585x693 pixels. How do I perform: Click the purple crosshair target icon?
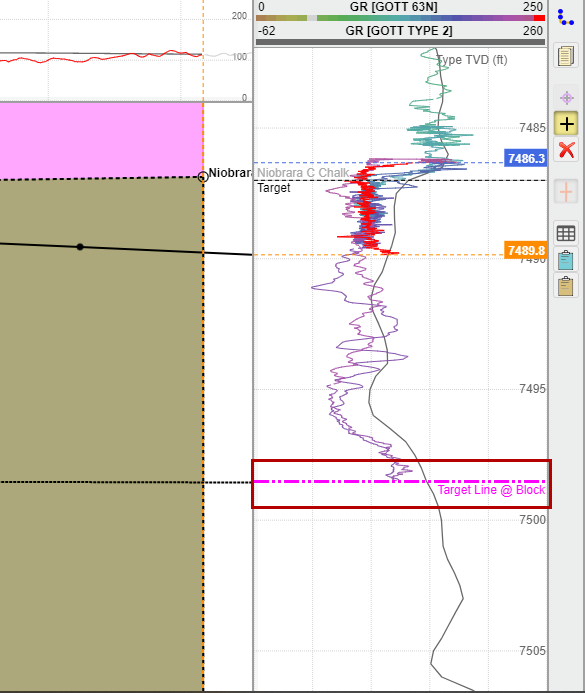(566, 98)
